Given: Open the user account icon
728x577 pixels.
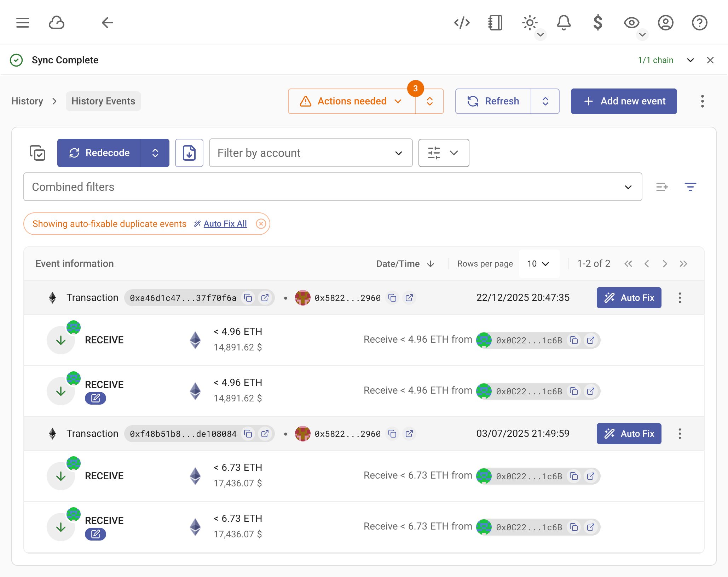Looking at the screenshot, I should 666,23.
